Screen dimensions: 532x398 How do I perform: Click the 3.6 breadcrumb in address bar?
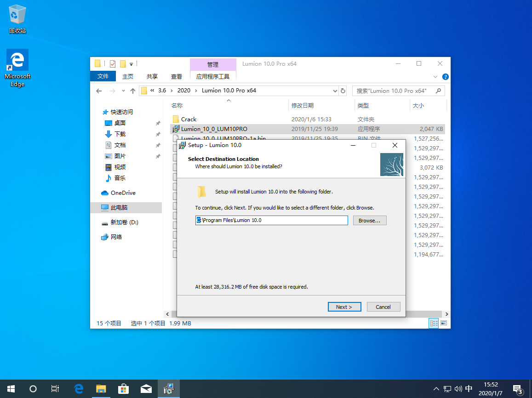pyautogui.click(x=162, y=91)
